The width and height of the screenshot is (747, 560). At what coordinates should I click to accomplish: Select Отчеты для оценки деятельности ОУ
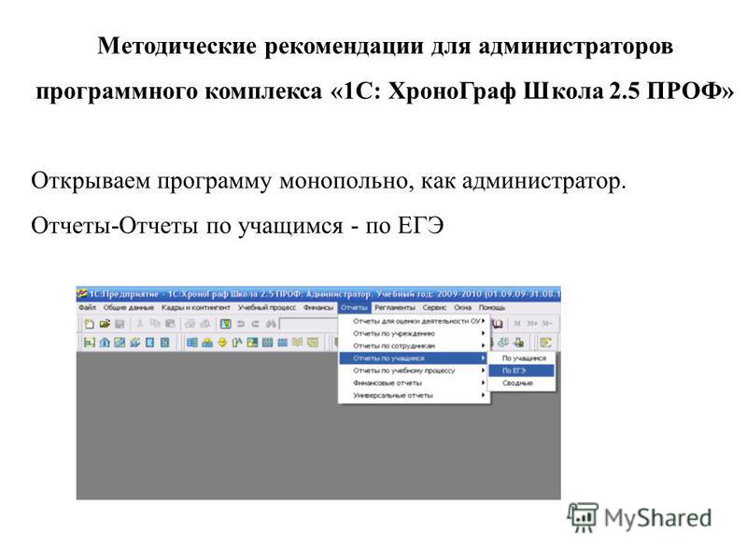(x=414, y=321)
